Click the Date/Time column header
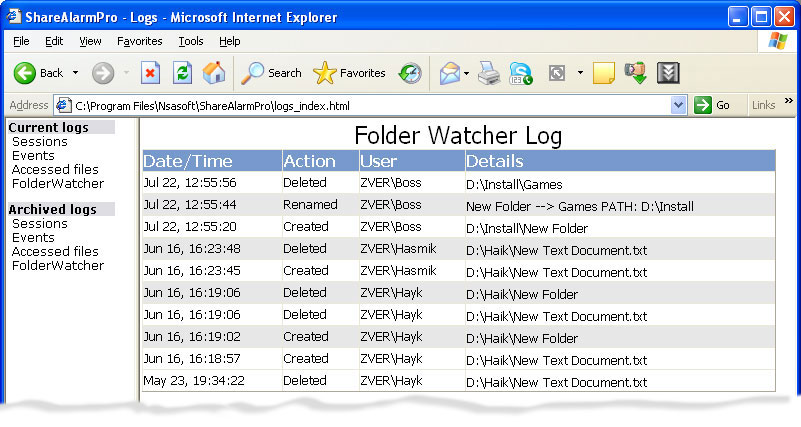The width and height of the screenshot is (801, 427). click(x=213, y=161)
